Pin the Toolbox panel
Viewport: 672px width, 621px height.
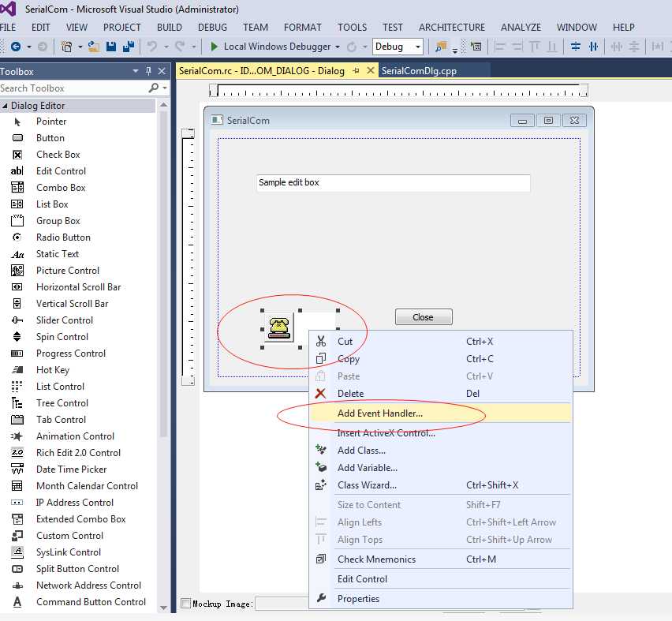[149, 71]
